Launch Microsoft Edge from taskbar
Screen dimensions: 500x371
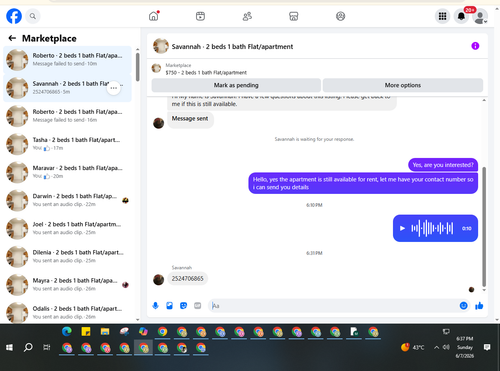pos(67,332)
